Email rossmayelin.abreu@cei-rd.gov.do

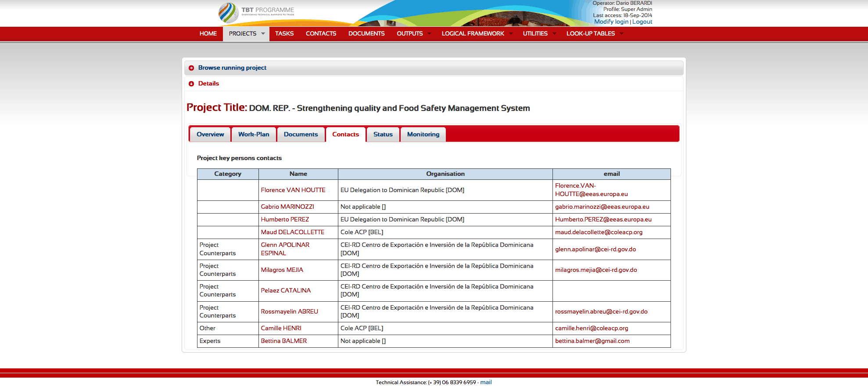[601, 311]
